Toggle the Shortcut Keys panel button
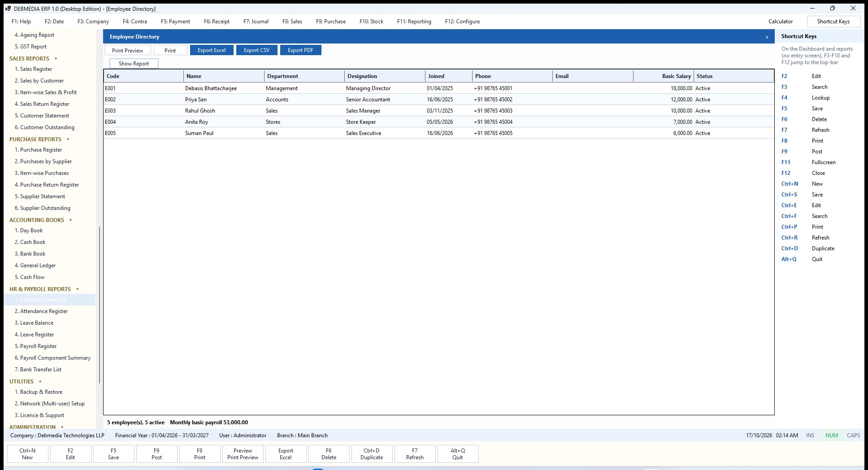868x470 pixels. pyautogui.click(x=833, y=22)
